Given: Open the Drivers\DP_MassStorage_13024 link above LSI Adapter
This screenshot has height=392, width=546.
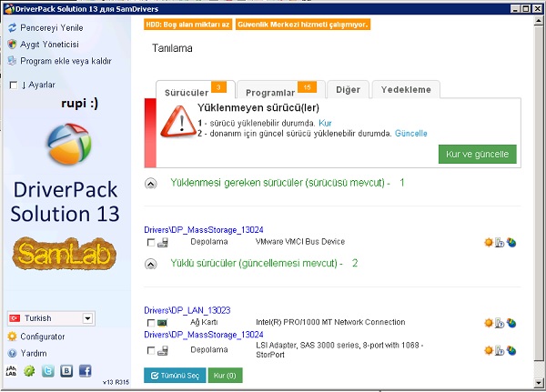Looking at the screenshot, I should pyautogui.click(x=204, y=335).
